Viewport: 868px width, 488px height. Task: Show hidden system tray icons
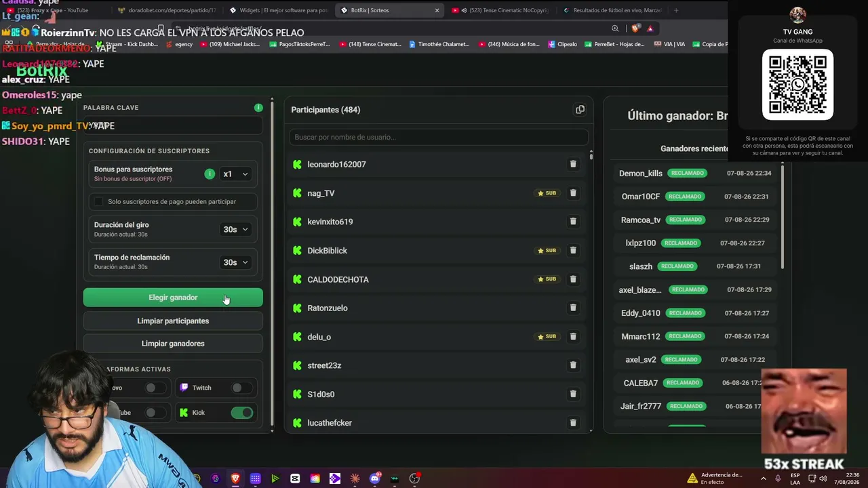764,479
